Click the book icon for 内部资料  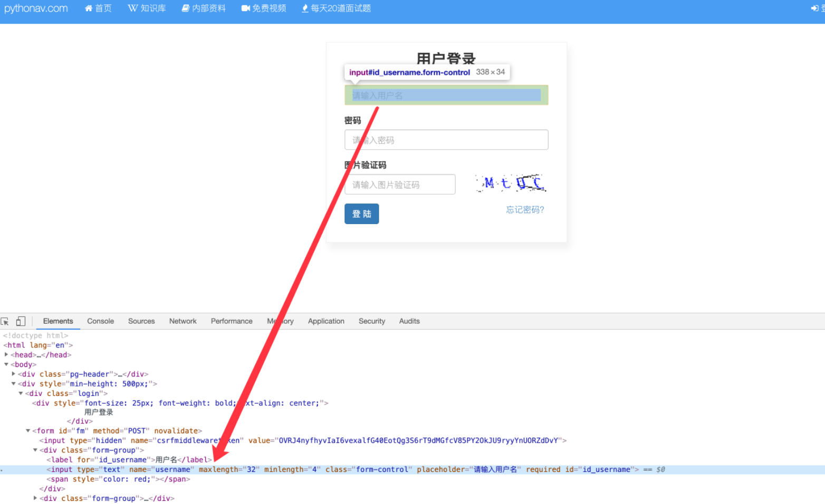tap(186, 8)
